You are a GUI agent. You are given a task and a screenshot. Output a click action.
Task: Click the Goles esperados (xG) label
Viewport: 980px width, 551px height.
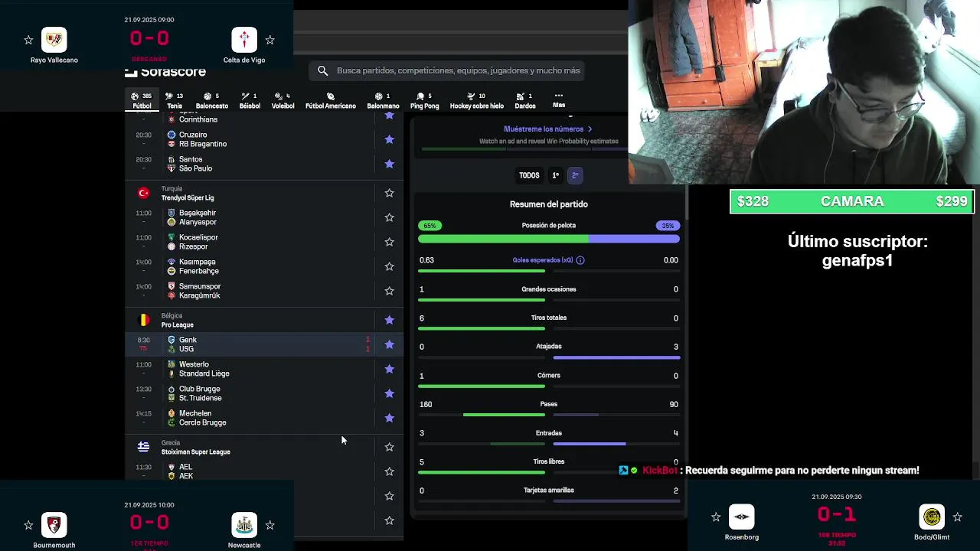pos(543,260)
